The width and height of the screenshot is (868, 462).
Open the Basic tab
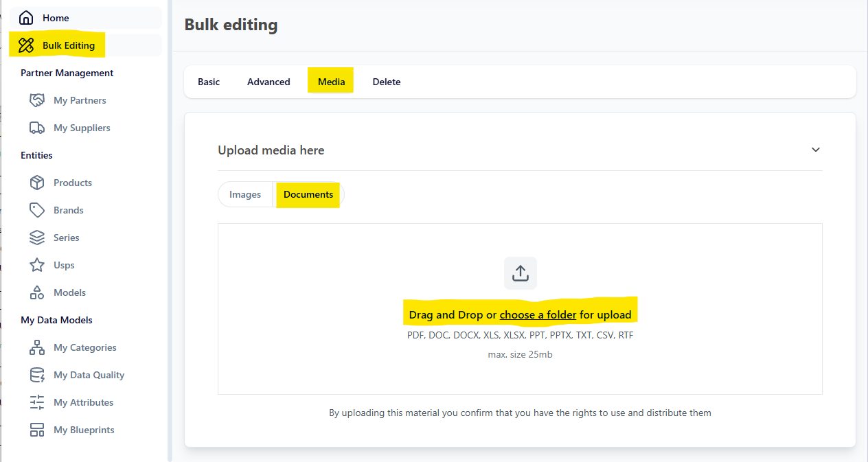[209, 82]
